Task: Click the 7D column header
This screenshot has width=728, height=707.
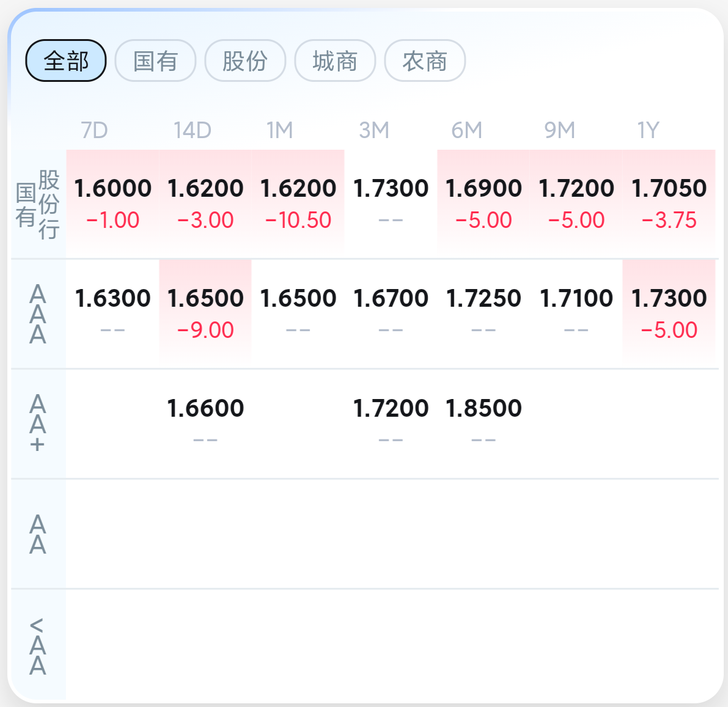Action: (94, 130)
